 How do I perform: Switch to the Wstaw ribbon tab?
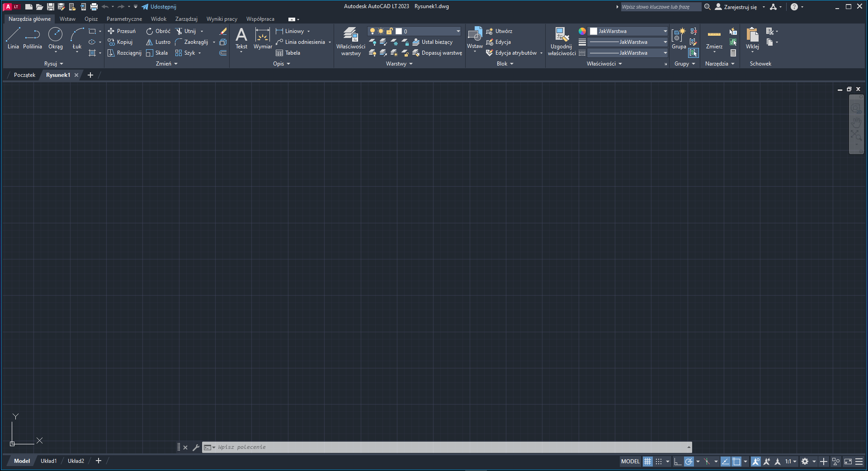click(67, 19)
